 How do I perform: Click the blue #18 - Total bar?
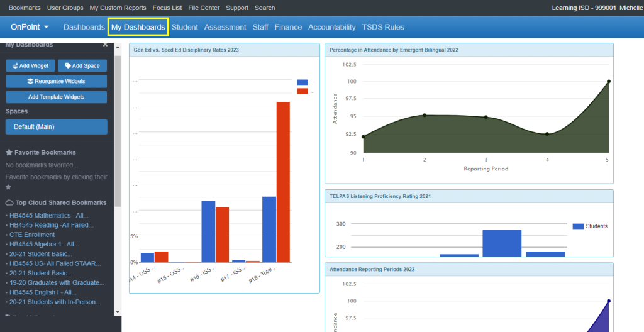[x=269, y=230]
